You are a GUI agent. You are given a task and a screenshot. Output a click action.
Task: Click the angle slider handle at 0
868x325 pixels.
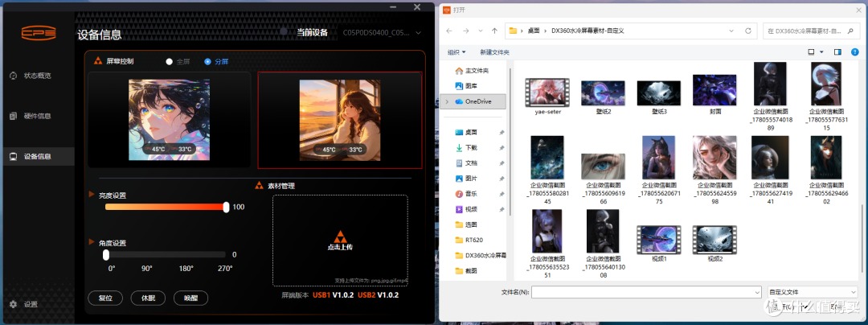click(x=106, y=255)
